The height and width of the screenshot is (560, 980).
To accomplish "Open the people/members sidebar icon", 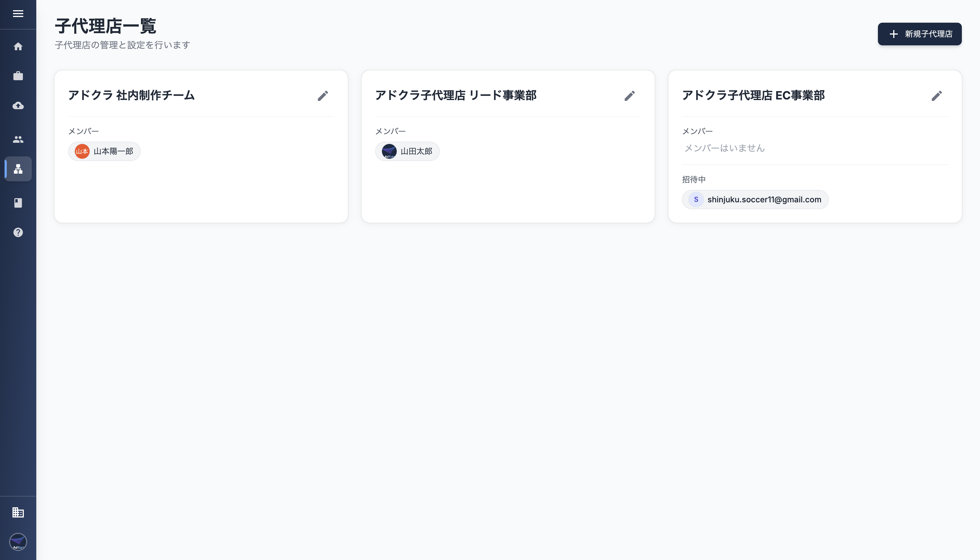I will (18, 139).
